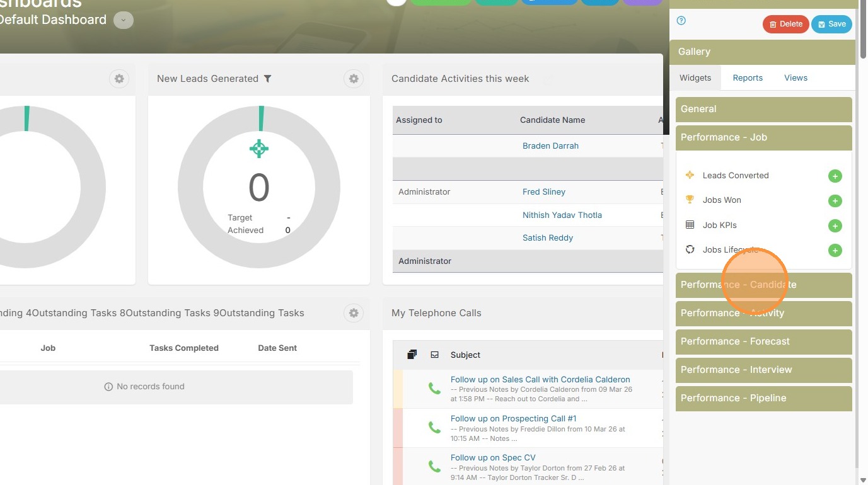The width and height of the screenshot is (868, 485).
Task: Click the Delete button
Action: pyautogui.click(x=785, y=25)
